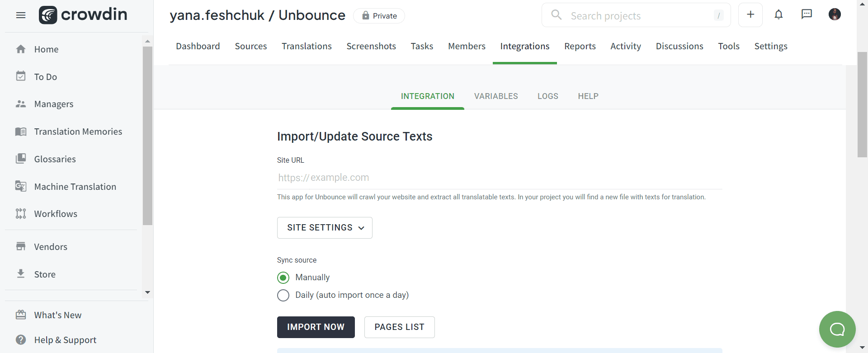The image size is (868, 353).
Task: Click the Private lock badge
Action: click(379, 16)
